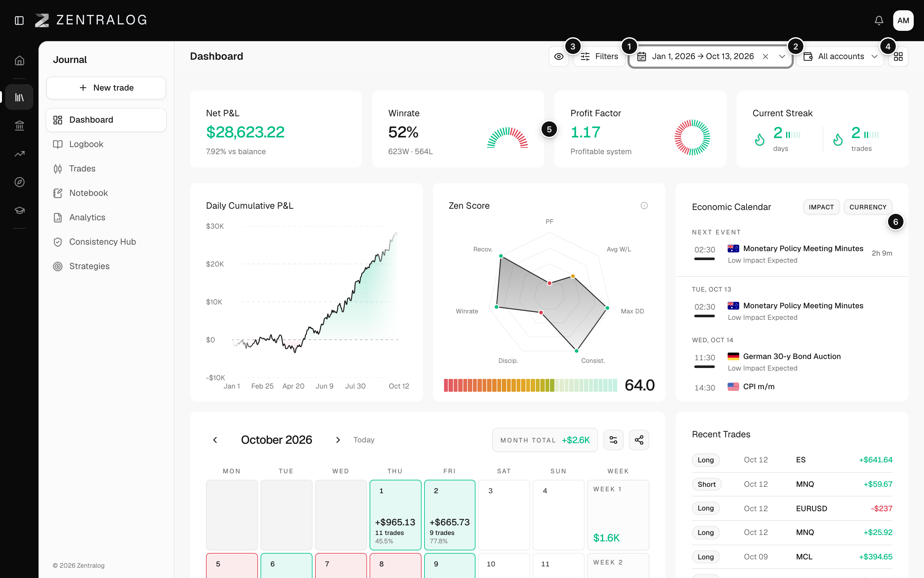
Task: Open notifications bell
Action: tap(879, 20)
